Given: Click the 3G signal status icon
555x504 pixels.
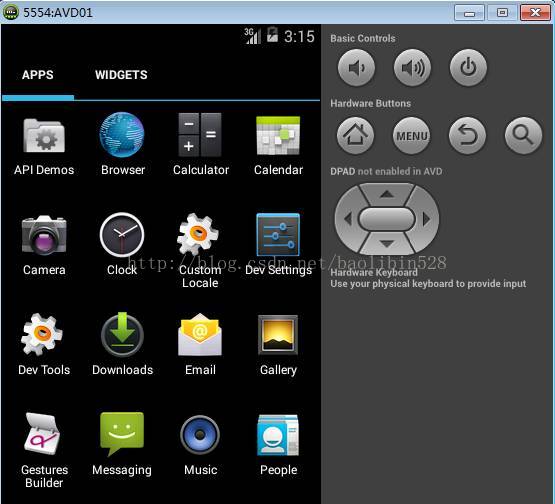Looking at the screenshot, I should pos(252,36).
